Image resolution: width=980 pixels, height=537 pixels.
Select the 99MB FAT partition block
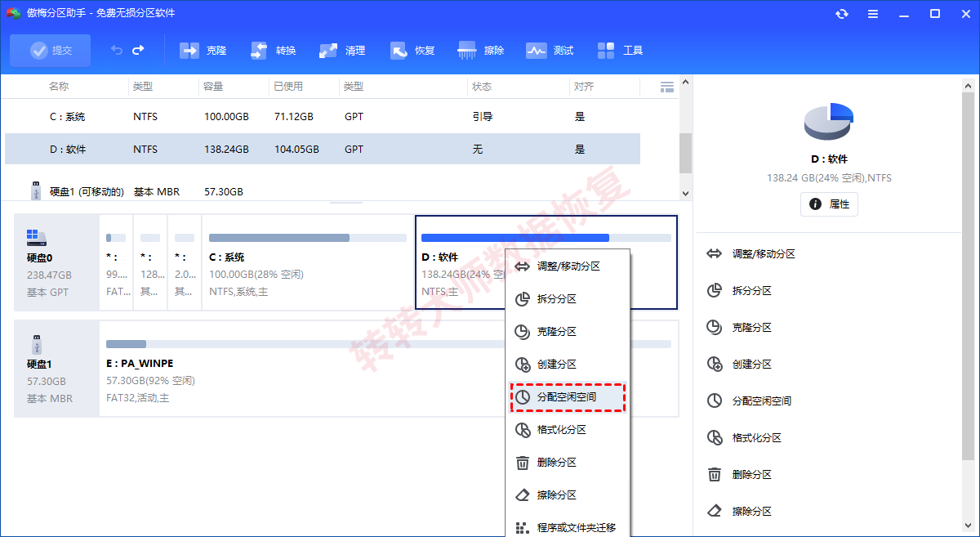coord(116,262)
